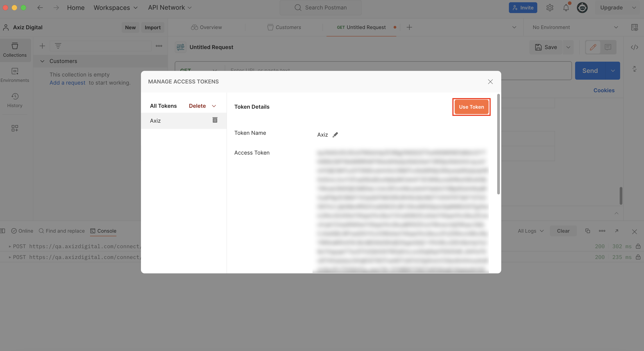Open the Save options dropdown arrow

568,47
